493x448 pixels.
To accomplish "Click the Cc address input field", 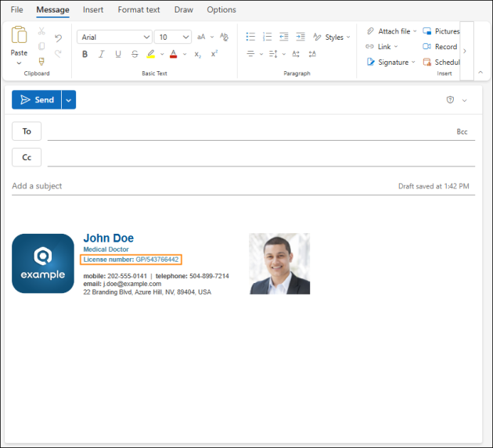I will click(x=261, y=157).
